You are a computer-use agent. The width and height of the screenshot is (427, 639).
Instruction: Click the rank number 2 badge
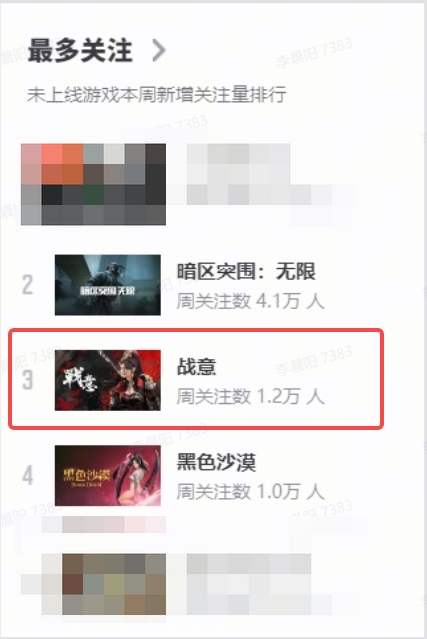pyautogui.click(x=27, y=285)
